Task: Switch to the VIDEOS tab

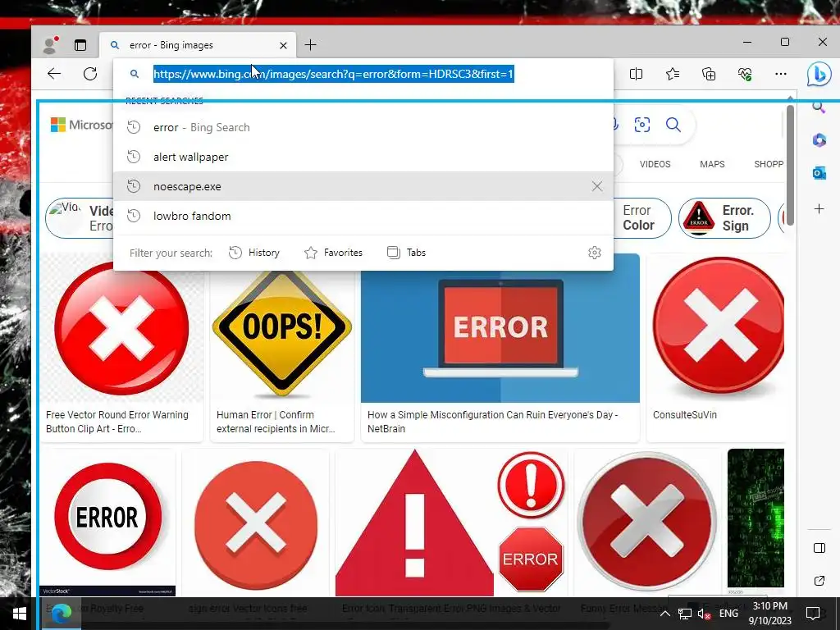Action: tap(655, 164)
